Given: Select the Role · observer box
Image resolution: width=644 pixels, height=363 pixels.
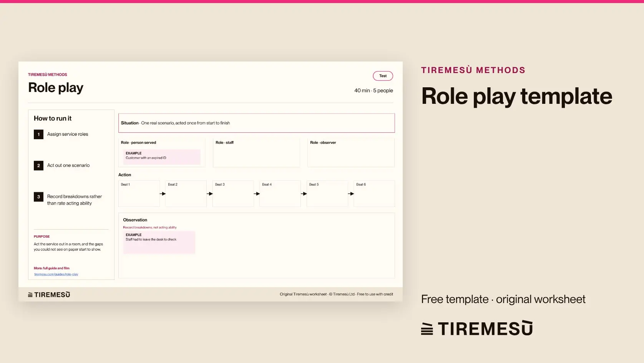Looking at the screenshot, I should click(351, 153).
